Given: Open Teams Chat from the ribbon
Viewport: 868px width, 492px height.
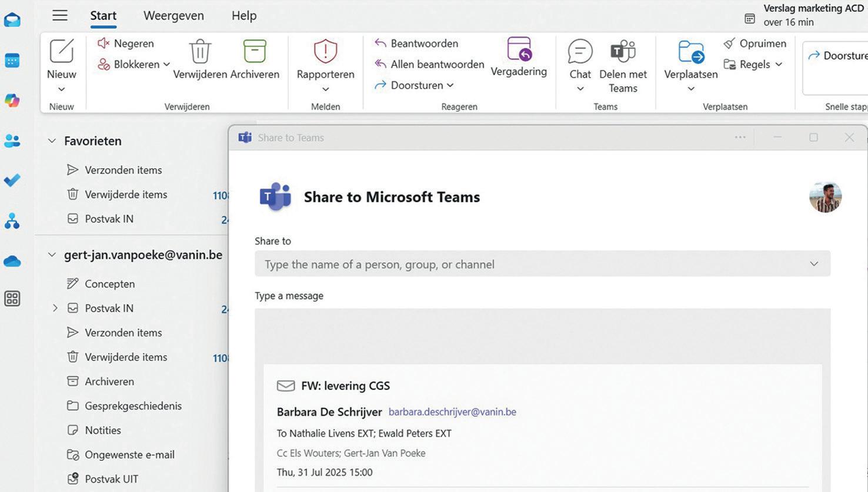Looking at the screenshot, I should tap(580, 59).
